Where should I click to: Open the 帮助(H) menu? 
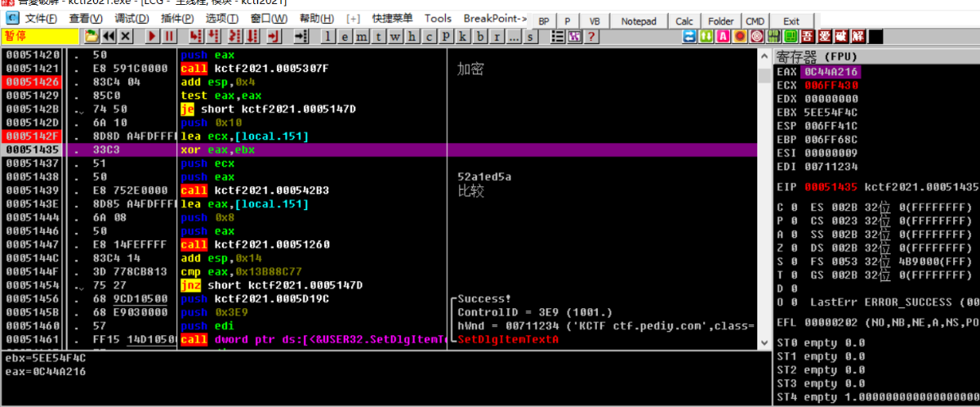(317, 19)
